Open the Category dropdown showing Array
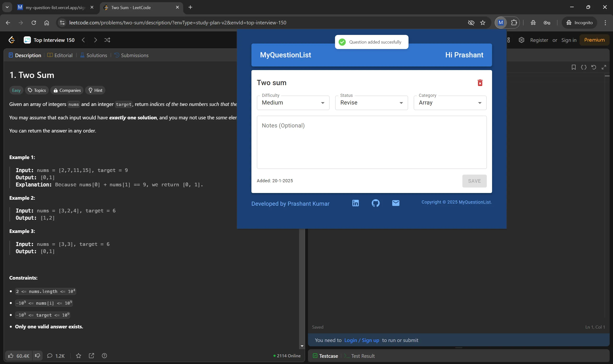 pyautogui.click(x=450, y=103)
